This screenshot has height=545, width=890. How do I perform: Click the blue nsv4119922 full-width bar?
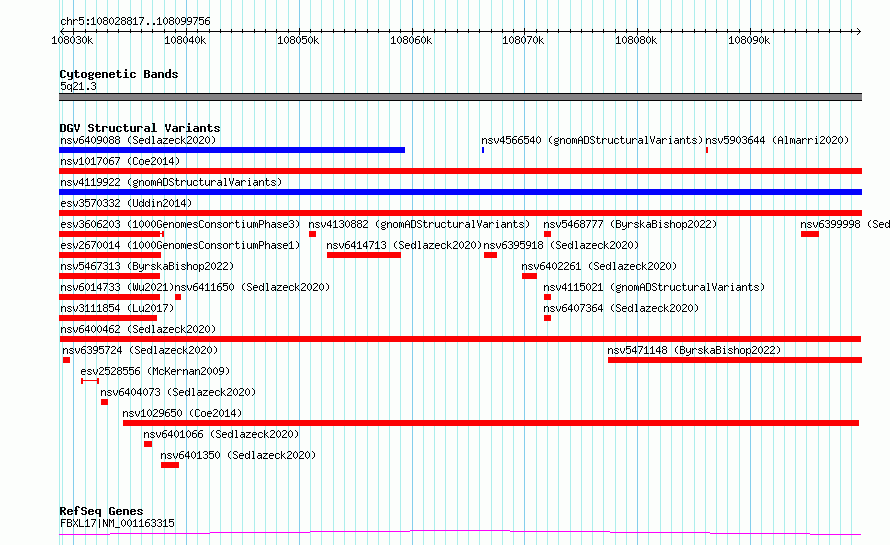pos(460,192)
